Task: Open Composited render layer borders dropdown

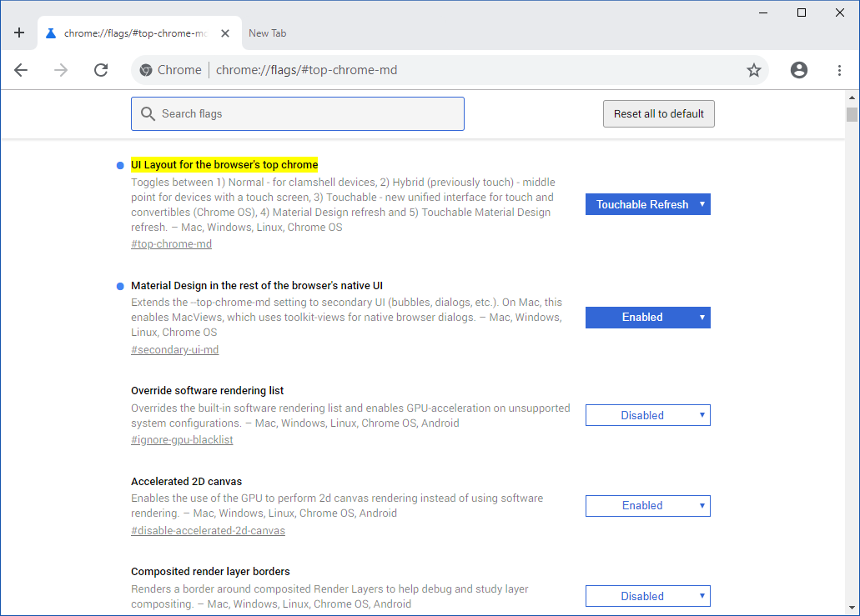Action: (647, 596)
